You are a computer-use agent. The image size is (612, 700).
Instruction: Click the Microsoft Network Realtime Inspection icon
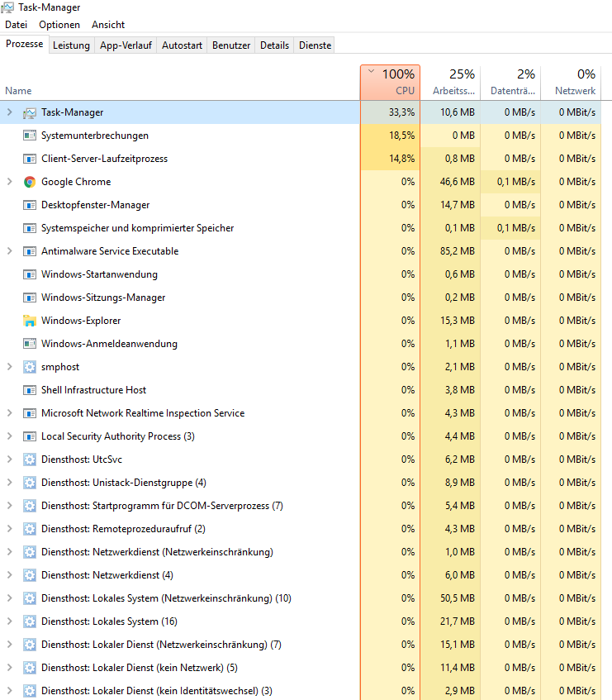(30, 413)
